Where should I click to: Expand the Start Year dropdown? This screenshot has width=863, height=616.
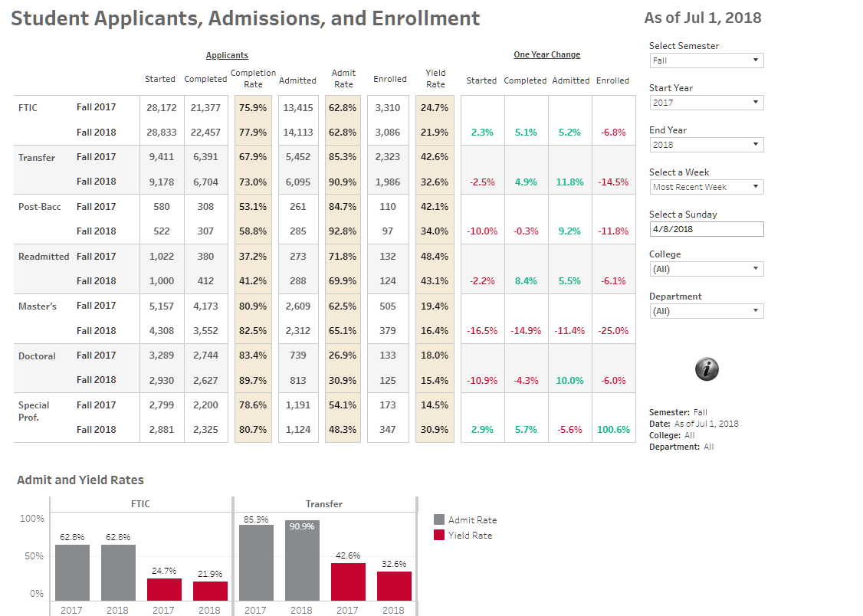pyautogui.click(x=706, y=102)
